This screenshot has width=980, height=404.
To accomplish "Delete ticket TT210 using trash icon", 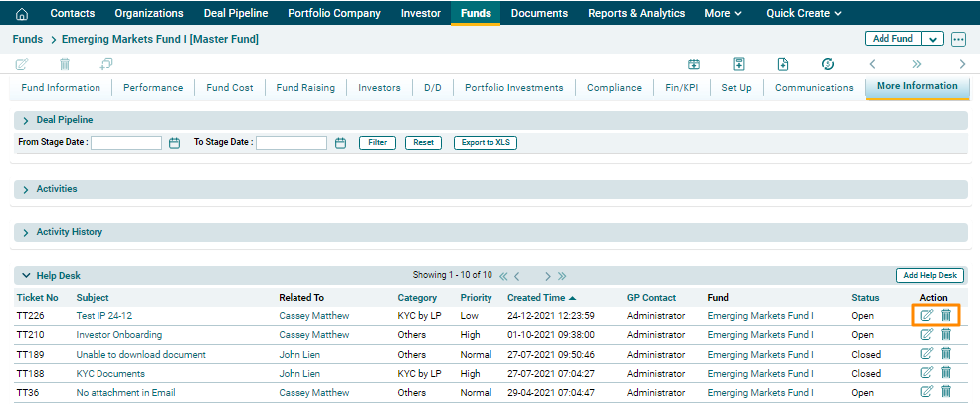I will pyautogui.click(x=946, y=335).
